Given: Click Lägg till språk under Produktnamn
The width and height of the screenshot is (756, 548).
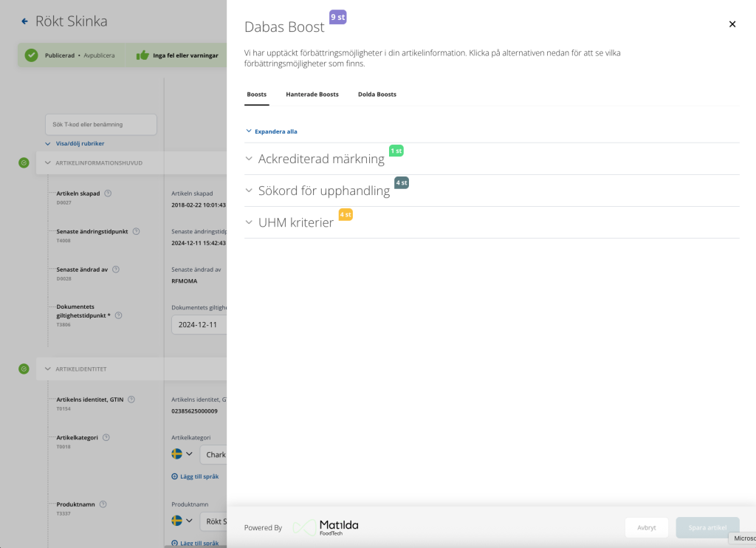Looking at the screenshot, I should coord(195,543).
